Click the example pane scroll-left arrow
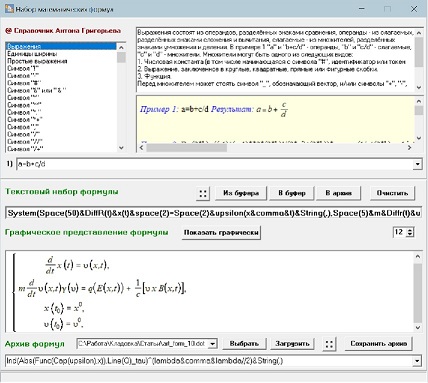Image resolution: width=428 pixels, height=383 pixels. click(142, 148)
